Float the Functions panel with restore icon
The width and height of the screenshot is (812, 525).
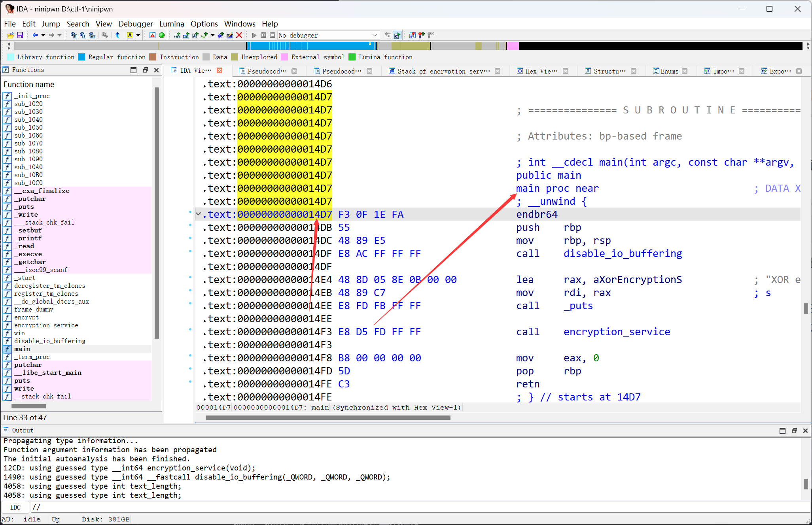point(145,70)
